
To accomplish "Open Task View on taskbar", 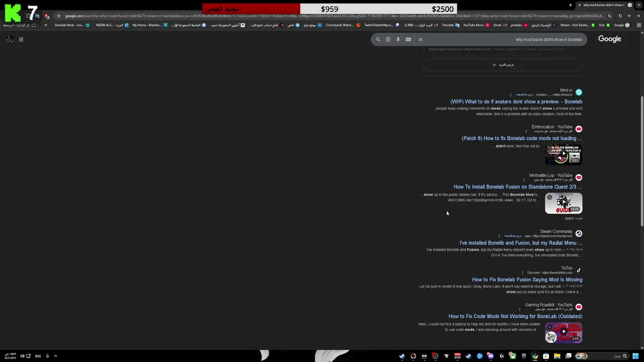I will click(x=568, y=356).
